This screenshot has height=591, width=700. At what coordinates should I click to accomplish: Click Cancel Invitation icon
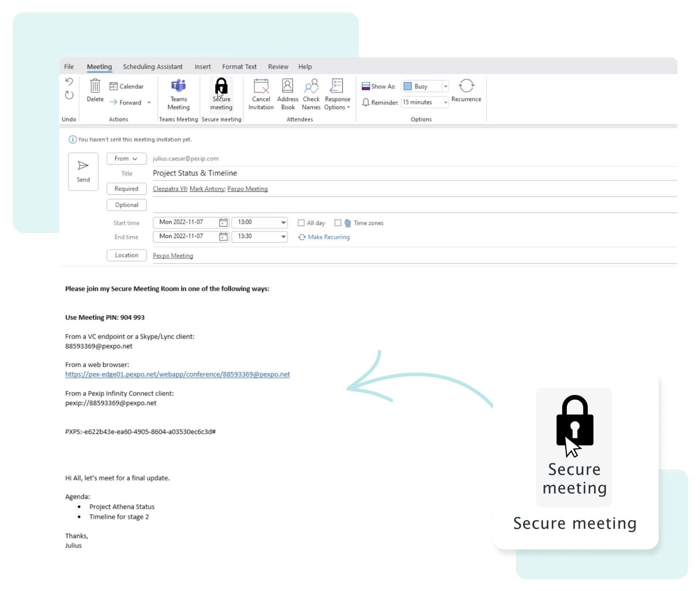pyautogui.click(x=261, y=86)
